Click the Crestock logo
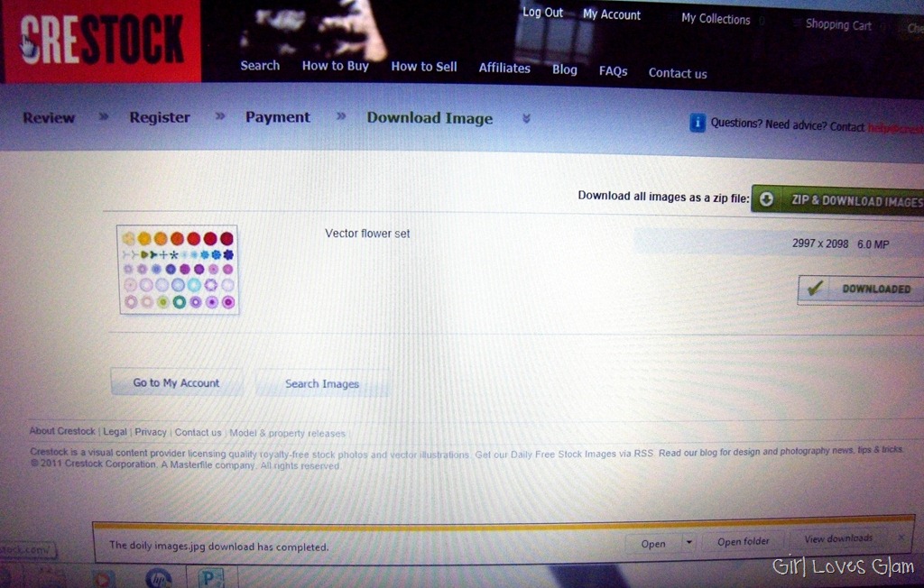The image size is (924, 588). (101, 40)
